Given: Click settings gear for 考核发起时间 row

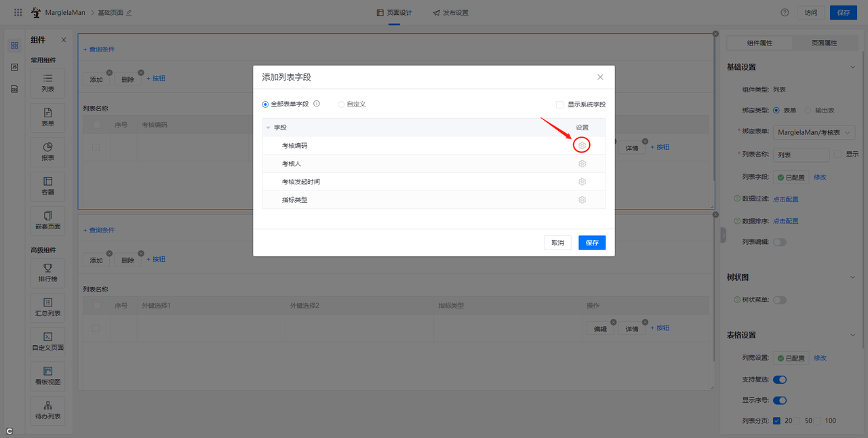Looking at the screenshot, I should coord(582,182).
